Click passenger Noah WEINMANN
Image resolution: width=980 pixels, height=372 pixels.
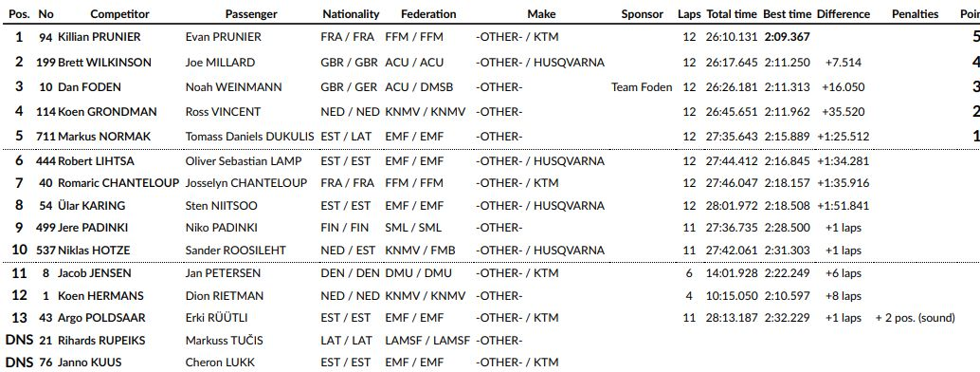click(233, 87)
